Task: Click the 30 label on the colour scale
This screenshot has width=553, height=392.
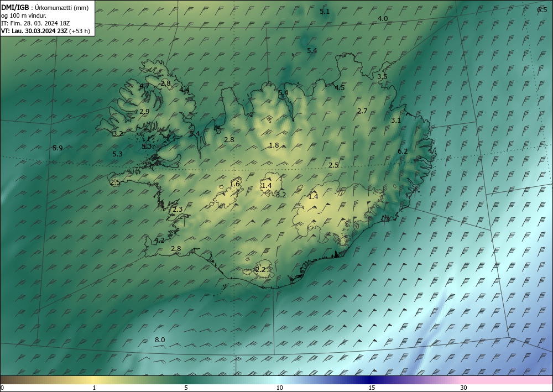Action: tap(464, 388)
